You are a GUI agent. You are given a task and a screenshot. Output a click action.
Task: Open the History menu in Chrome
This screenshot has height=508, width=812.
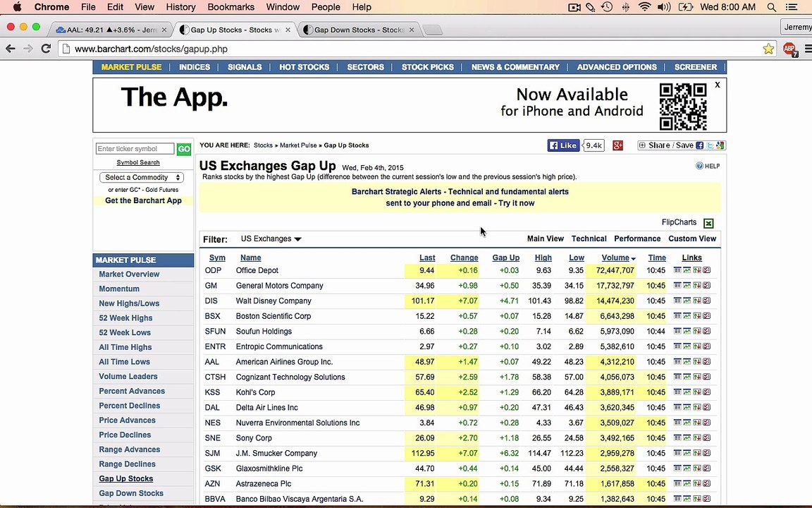(180, 7)
